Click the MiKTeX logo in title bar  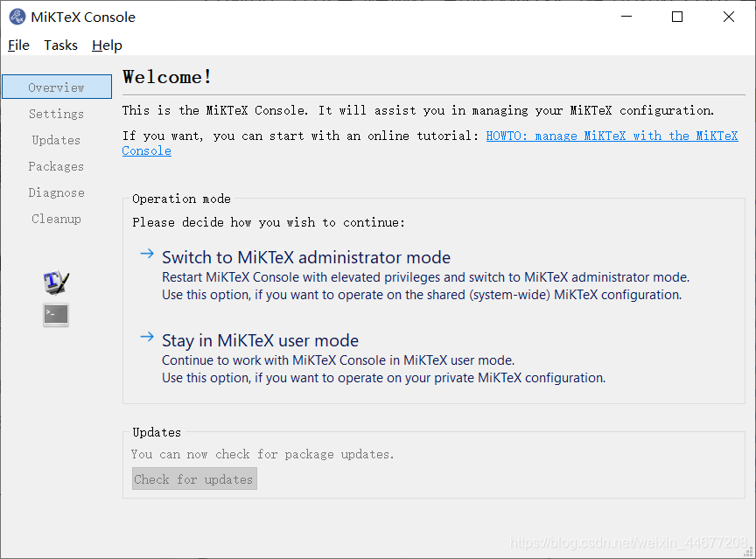pos(17,17)
